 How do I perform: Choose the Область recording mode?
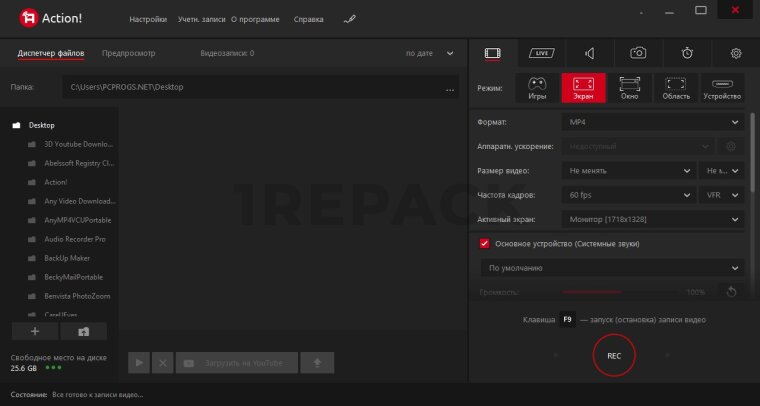tap(676, 88)
